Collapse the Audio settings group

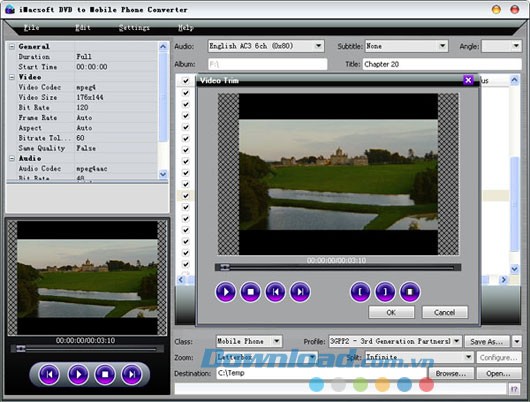[12, 158]
